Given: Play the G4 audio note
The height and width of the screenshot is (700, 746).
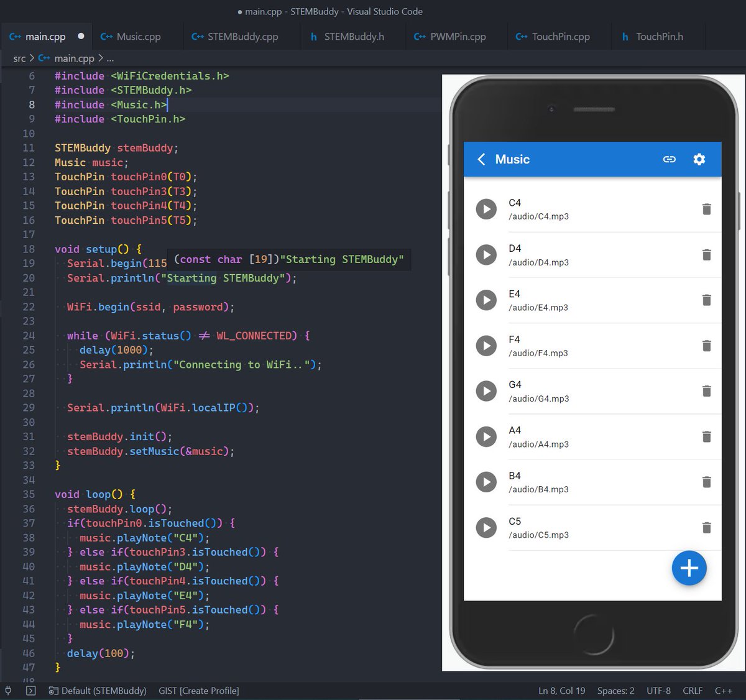Looking at the screenshot, I should (x=486, y=391).
